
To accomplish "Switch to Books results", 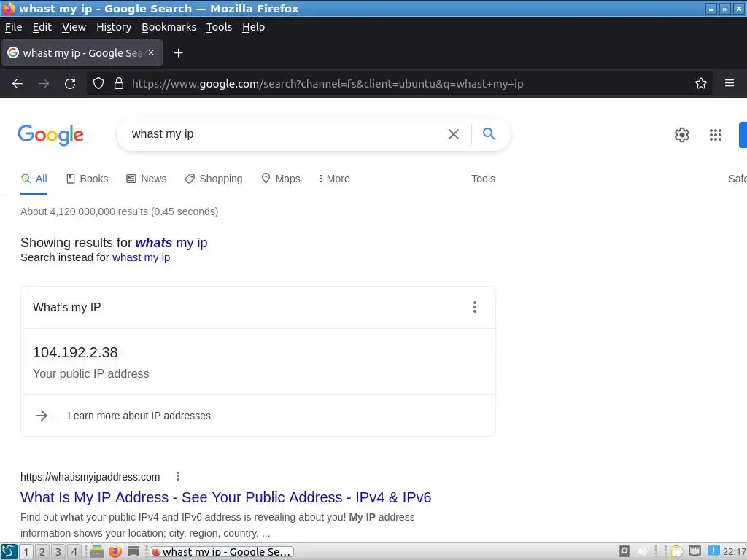I will click(x=88, y=179).
